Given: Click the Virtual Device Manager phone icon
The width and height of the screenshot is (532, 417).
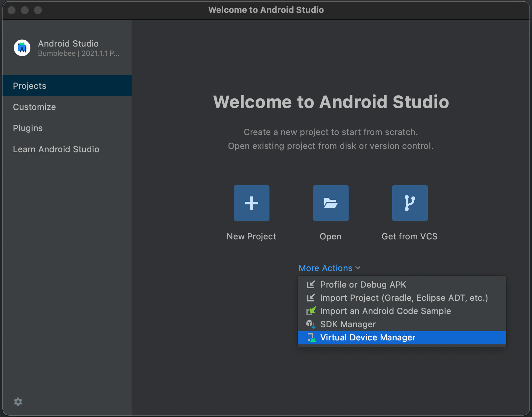Looking at the screenshot, I should click(311, 337).
